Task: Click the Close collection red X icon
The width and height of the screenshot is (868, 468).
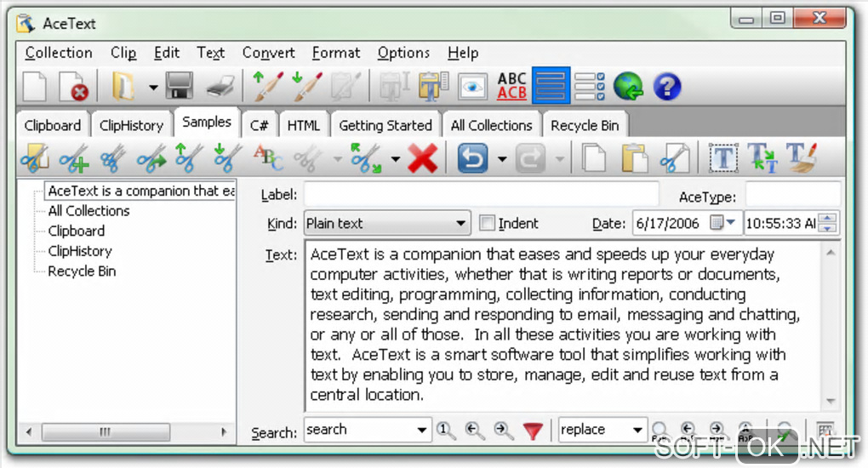Action: (73, 87)
